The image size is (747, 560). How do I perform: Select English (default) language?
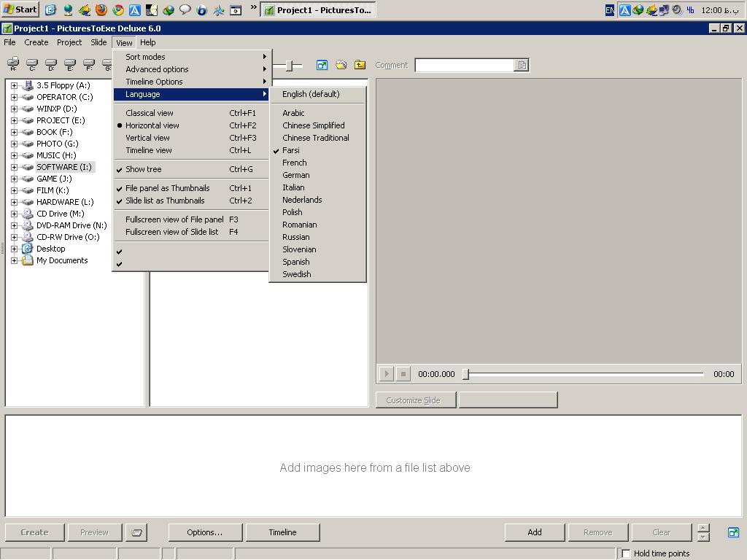click(x=317, y=94)
